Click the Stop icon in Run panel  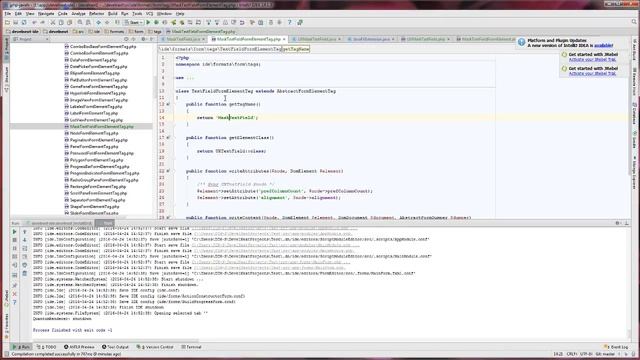click(x=15, y=240)
